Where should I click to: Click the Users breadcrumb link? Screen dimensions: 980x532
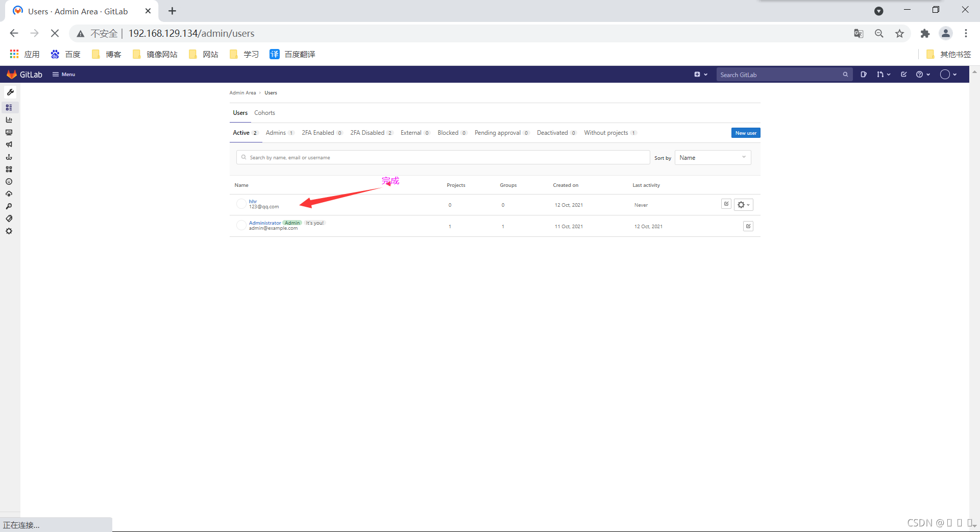point(271,93)
